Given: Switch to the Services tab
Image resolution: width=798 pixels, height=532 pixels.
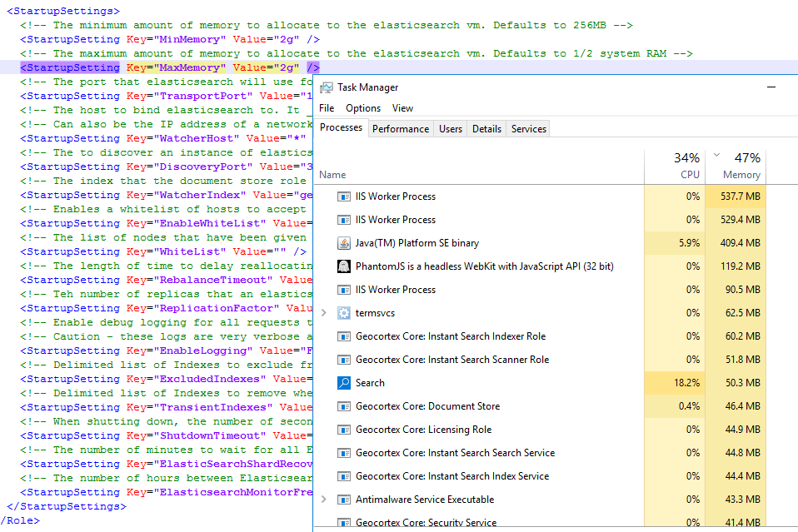Looking at the screenshot, I should (529, 129).
